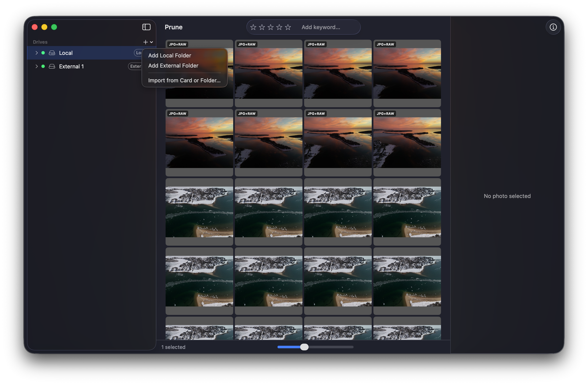
Task: Click JPG+RAW badge on third top-row photo
Action: (x=316, y=45)
